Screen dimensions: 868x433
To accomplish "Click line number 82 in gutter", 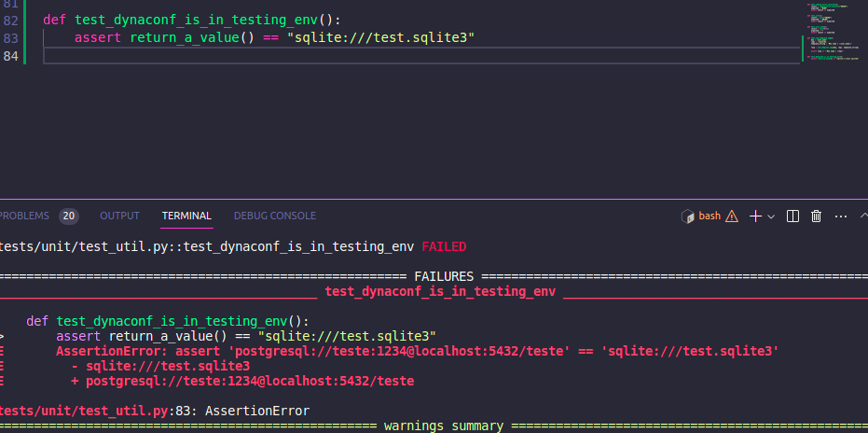I will tap(10, 21).
